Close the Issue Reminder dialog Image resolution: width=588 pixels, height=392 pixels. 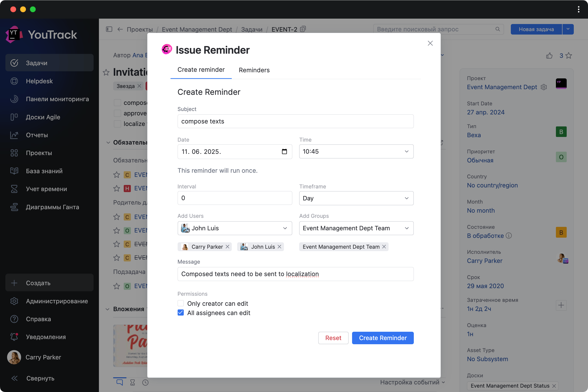(430, 43)
